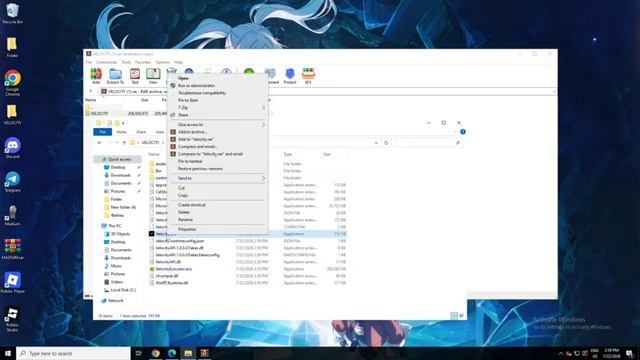Open Explorer Share tab
Viewport: 640px width, 360px height.
tap(141, 132)
